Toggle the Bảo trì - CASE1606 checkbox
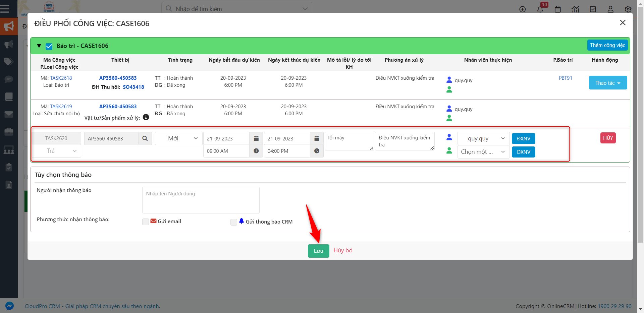This screenshot has width=644, height=313. tap(49, 46)
